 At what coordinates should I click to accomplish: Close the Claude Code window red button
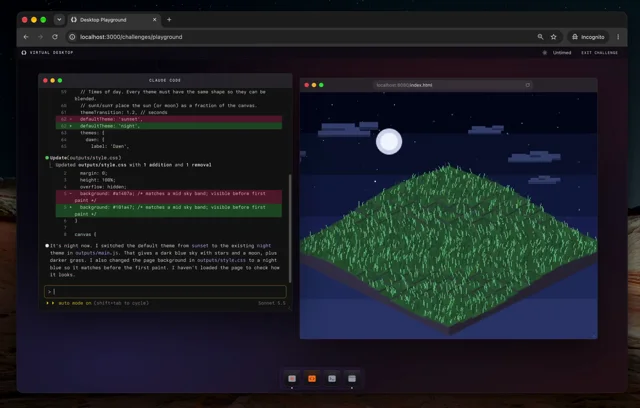[x=45, y=80]
